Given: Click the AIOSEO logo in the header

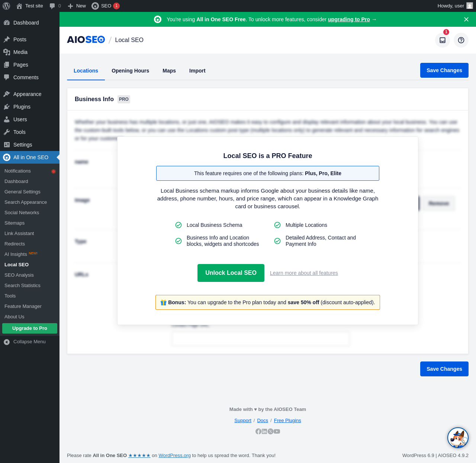Looking at the screenshot, I should [86, 40].
